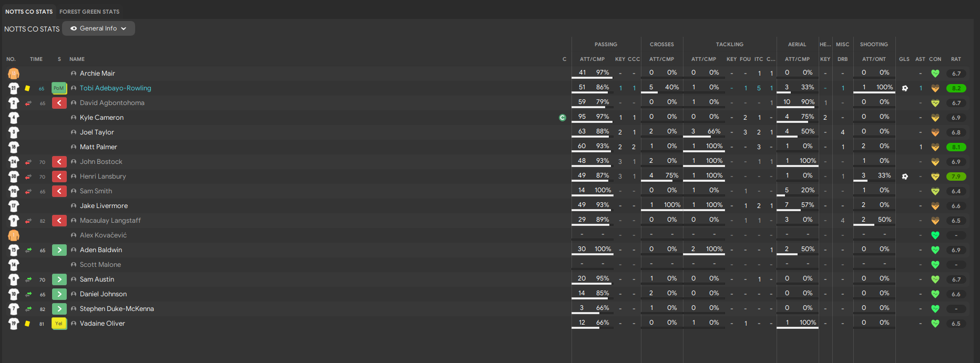Click Archie Mair's green condition heart
The width and height of the screenshot is (980, 363).
tap(935, 74)
